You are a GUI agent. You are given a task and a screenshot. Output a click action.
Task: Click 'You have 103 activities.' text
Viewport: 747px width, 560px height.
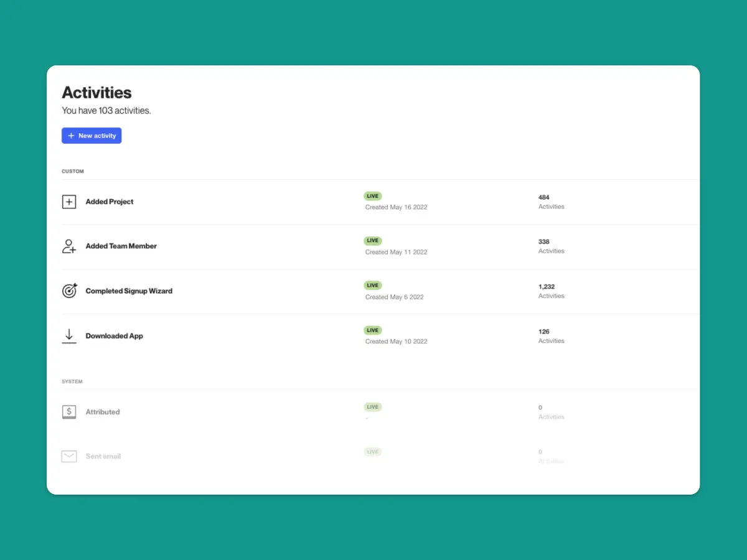(106, 111)
